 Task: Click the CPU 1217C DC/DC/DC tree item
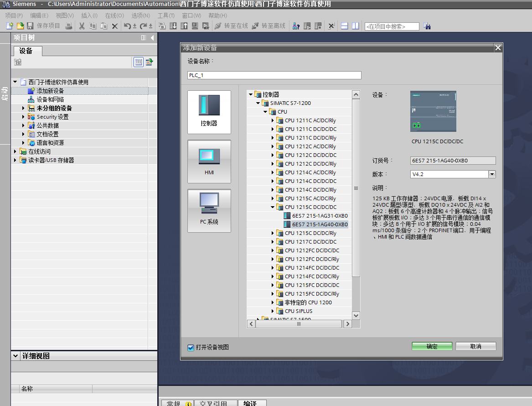tap(311, 242)
